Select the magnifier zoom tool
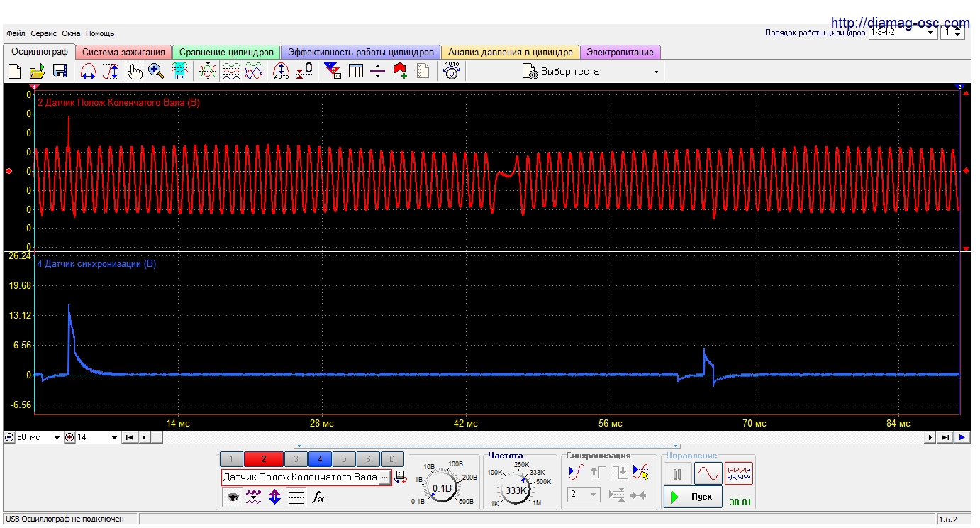The width and height of the screenshot is (980, 528). [156, 71]
